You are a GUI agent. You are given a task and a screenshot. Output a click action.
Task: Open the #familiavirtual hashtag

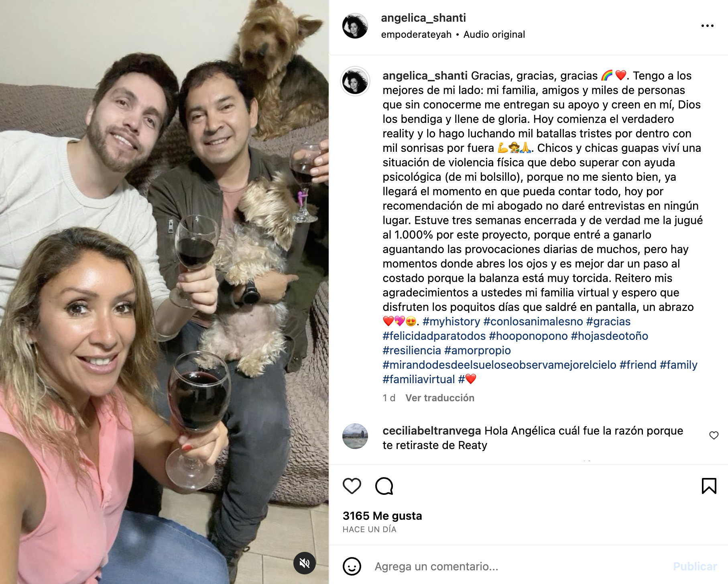(419, 379)
